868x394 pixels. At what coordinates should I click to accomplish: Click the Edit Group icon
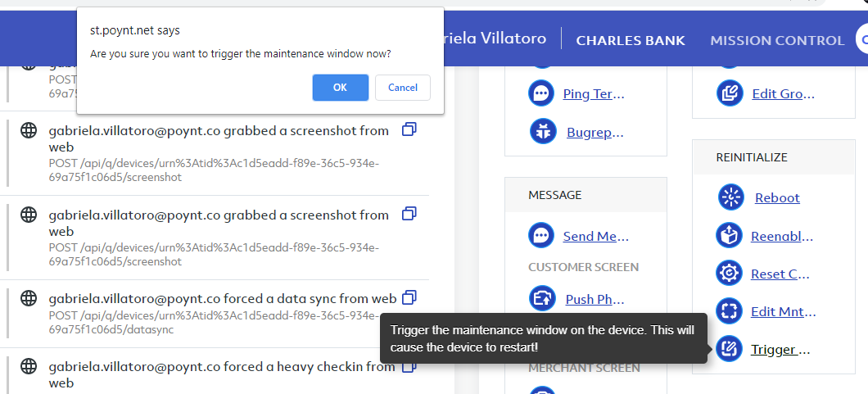[730, 93]
